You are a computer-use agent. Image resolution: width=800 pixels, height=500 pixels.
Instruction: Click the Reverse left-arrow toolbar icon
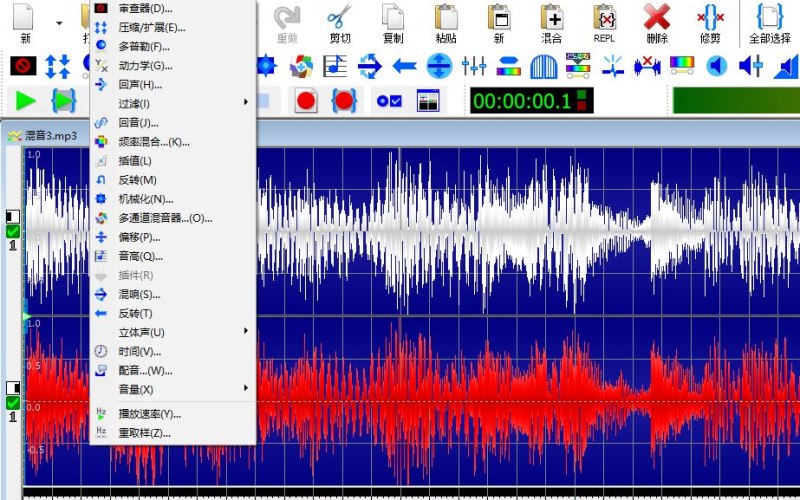click(405, 66)
